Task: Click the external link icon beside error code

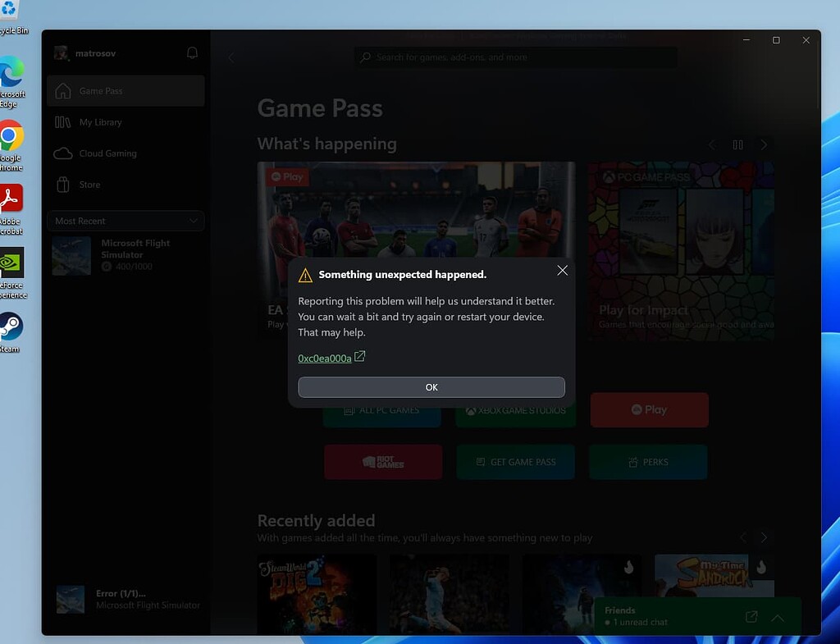Action: (x=360, y=356)
